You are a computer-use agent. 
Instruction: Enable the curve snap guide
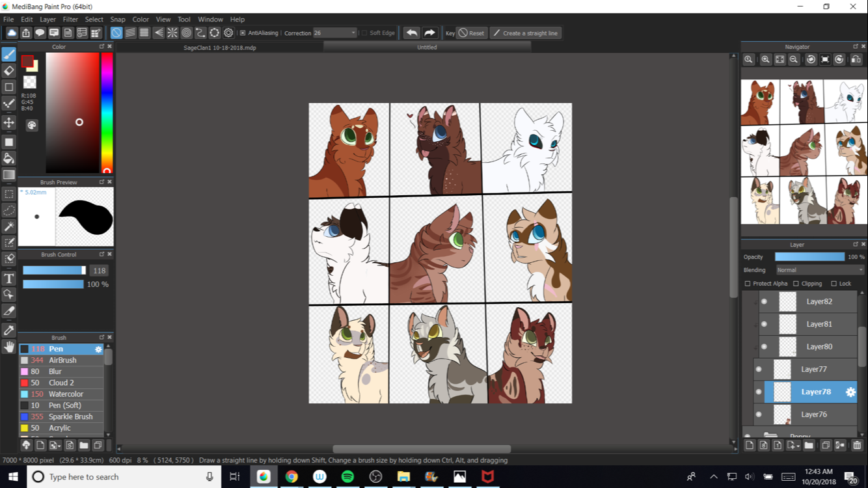(200, 33)
